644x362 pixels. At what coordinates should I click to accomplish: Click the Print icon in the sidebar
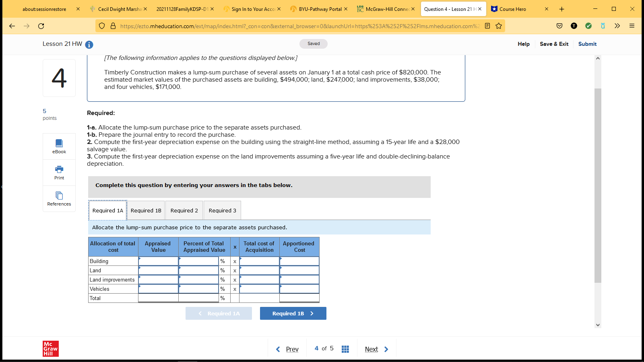point(59,172)
